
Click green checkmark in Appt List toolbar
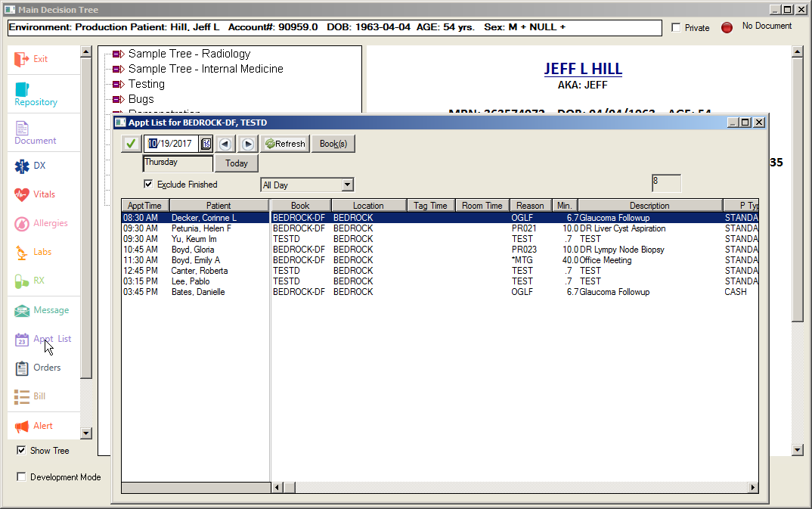(x=131, y=144)
